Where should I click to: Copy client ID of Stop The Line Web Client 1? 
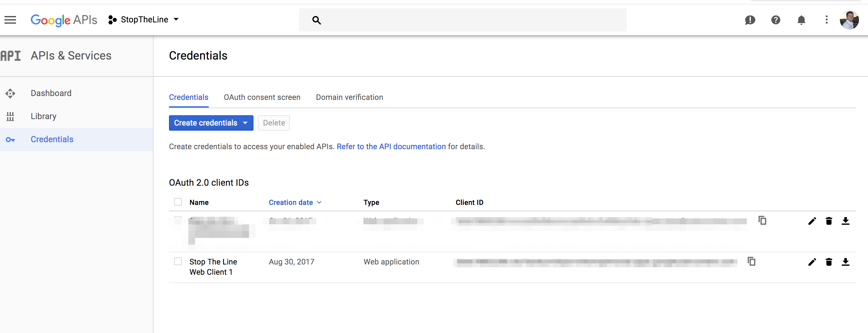pos(751,262)
